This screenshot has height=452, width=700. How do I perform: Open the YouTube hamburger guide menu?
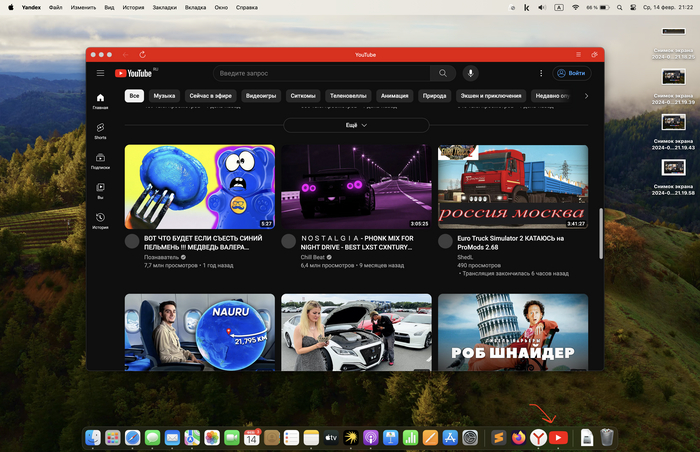pos(100,73)
